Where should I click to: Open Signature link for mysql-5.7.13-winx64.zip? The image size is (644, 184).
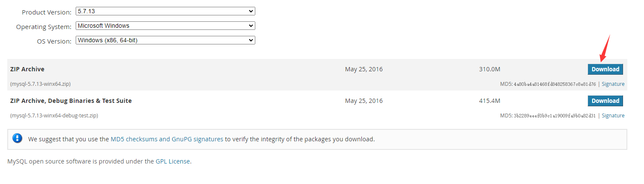[613, 84]
